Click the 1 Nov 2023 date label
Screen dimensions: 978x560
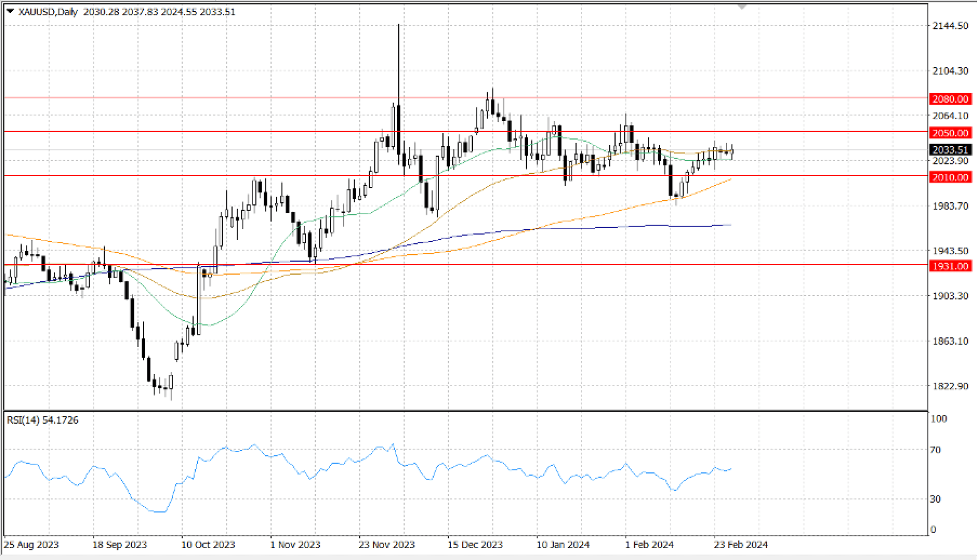tap(295, 545)
